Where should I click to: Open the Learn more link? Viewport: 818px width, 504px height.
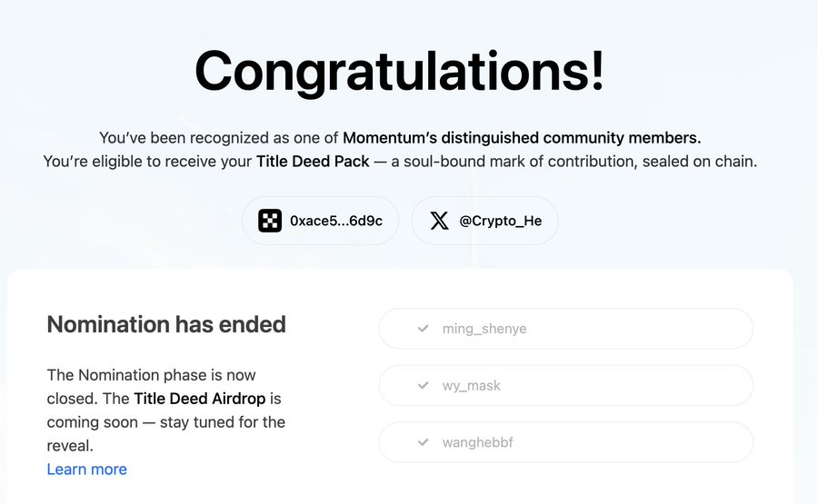tap(86, 469)
